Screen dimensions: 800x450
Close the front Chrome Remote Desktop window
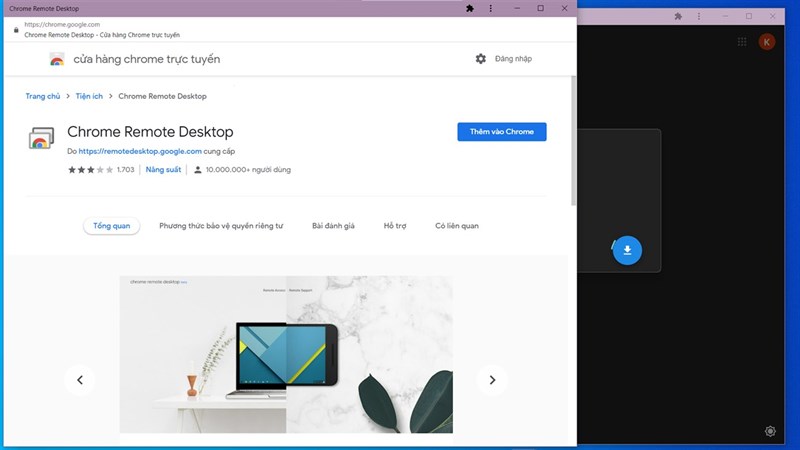tap(564, 8)
